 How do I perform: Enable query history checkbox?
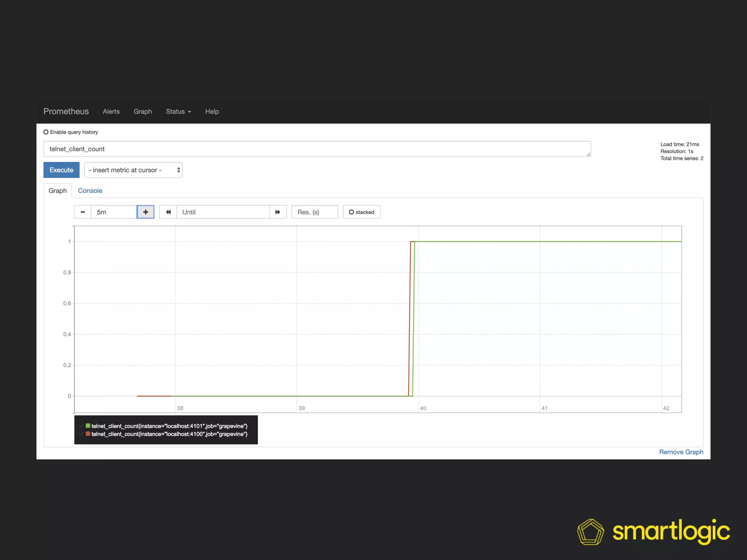coord(46,132)
